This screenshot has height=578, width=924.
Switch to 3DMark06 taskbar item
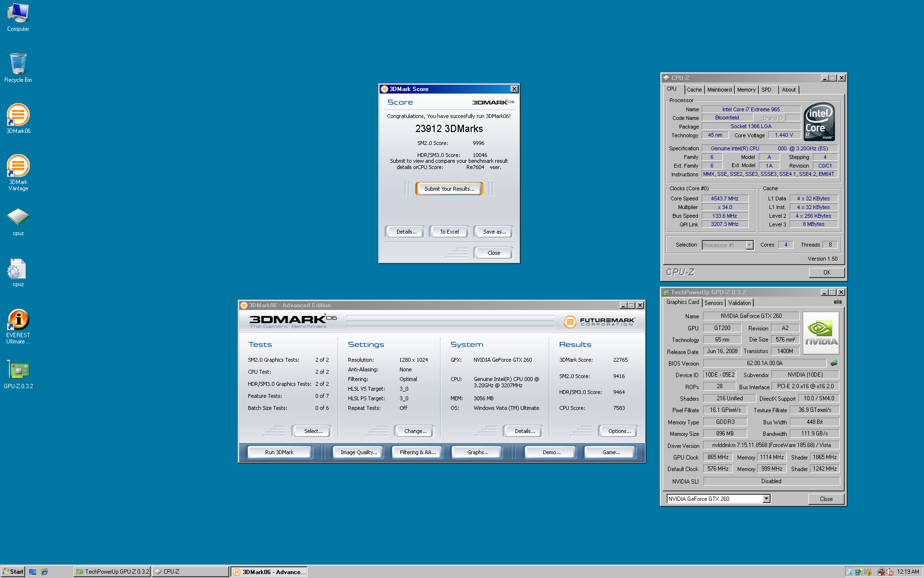pyautogui.click(x=269, y=572)
